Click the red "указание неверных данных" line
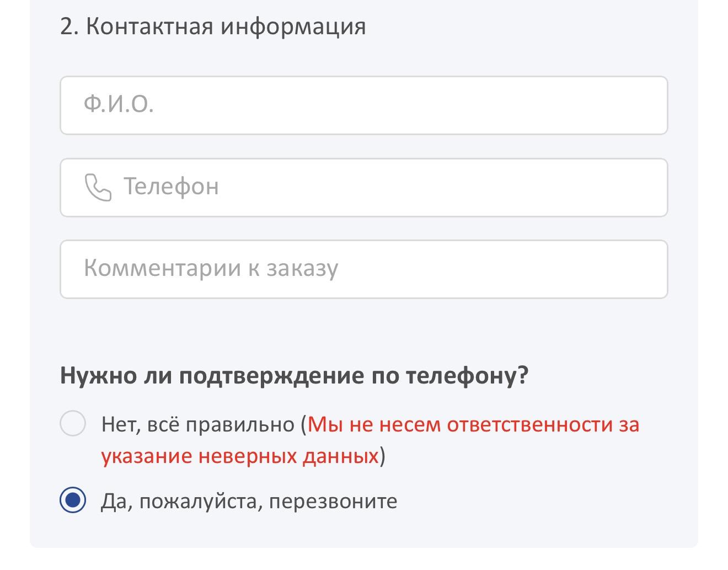Viewport: 728px width, 570px height. (x=240, y=456)
